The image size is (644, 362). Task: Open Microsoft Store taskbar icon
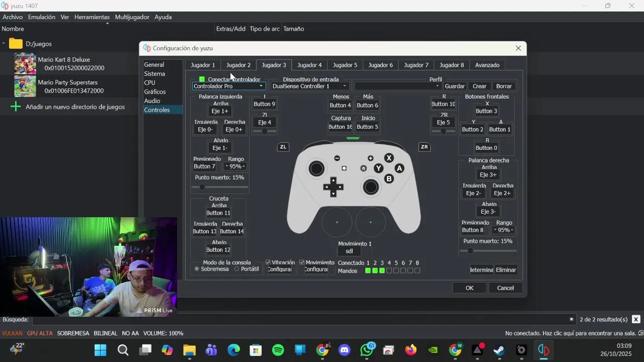pyautogui.click(x=256, y=350)
